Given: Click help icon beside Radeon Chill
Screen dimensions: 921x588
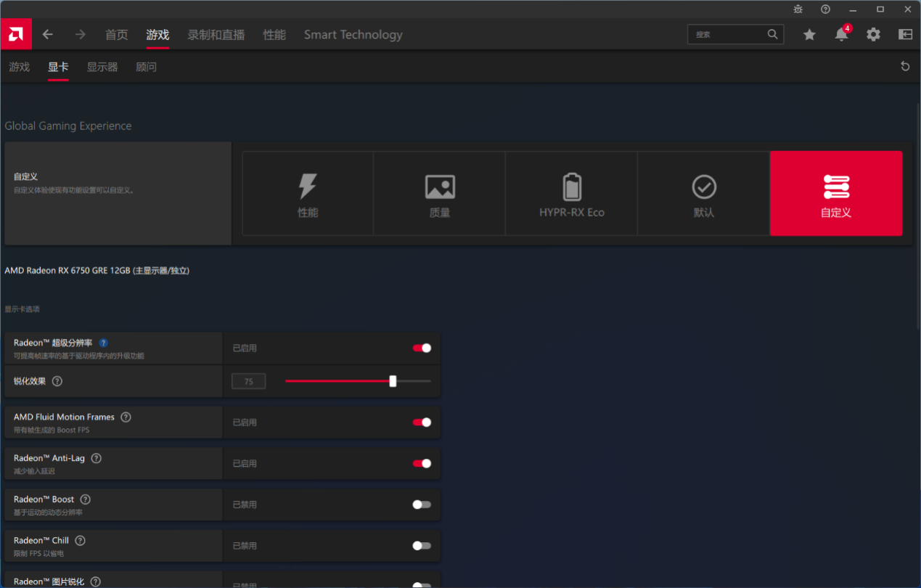Looking at the screenshot, I should [x=80, y=540].
